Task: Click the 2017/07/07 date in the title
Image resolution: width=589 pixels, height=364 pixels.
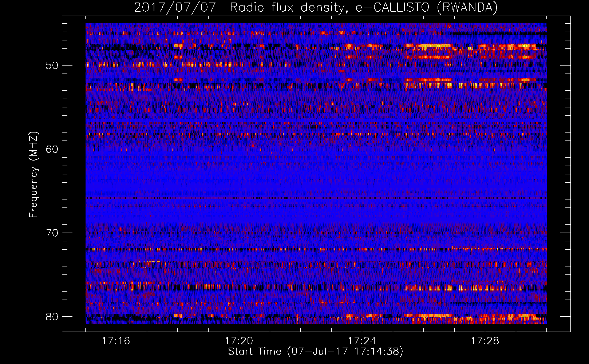Action: tap(175, 7)
